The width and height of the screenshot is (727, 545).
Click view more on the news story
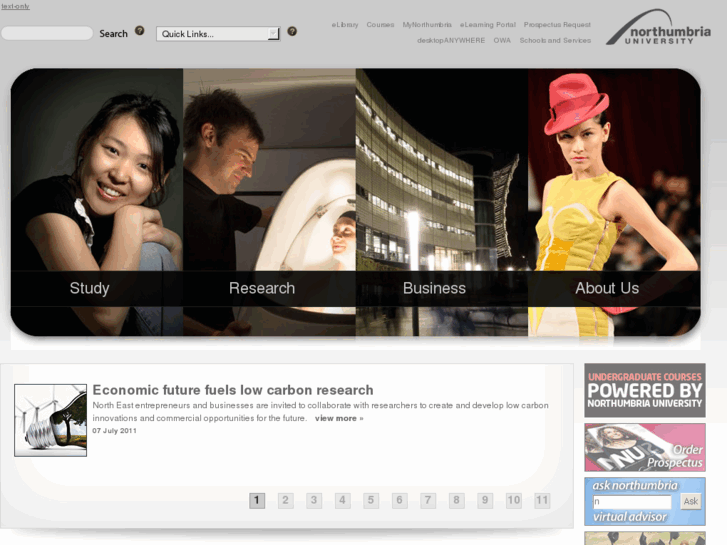click(x=339, y=418)
